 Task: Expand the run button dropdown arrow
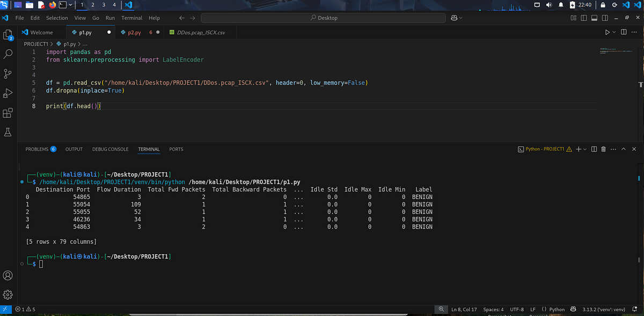click(x=614, y=32)
